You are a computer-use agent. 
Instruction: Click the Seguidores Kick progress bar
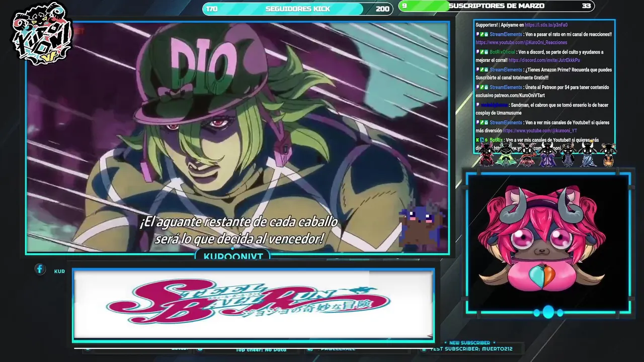tap(298, 9)
